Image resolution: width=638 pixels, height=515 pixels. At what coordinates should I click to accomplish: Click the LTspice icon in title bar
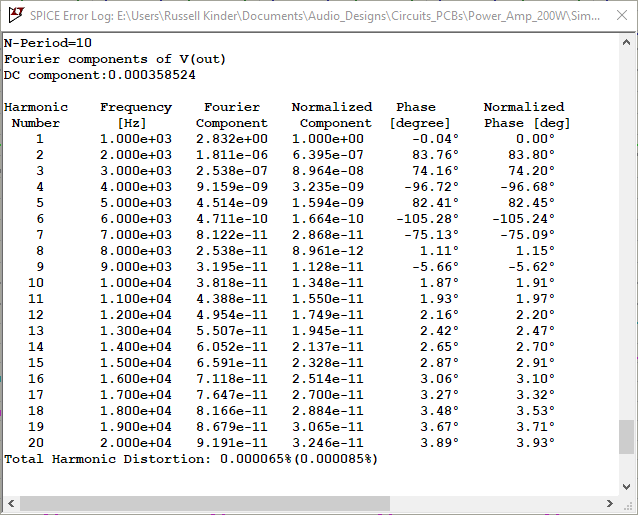coord(16,15)
